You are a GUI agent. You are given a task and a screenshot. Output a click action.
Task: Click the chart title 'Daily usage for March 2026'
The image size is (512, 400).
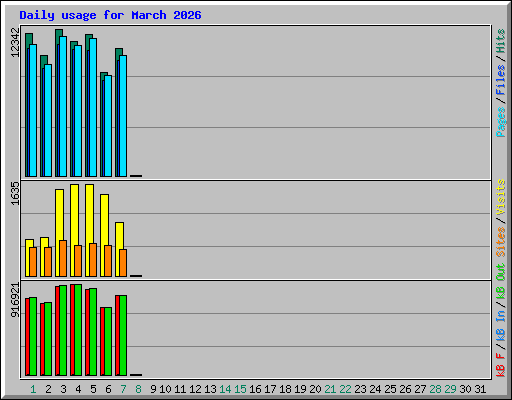pyautogui.click(x=110, y=15)
